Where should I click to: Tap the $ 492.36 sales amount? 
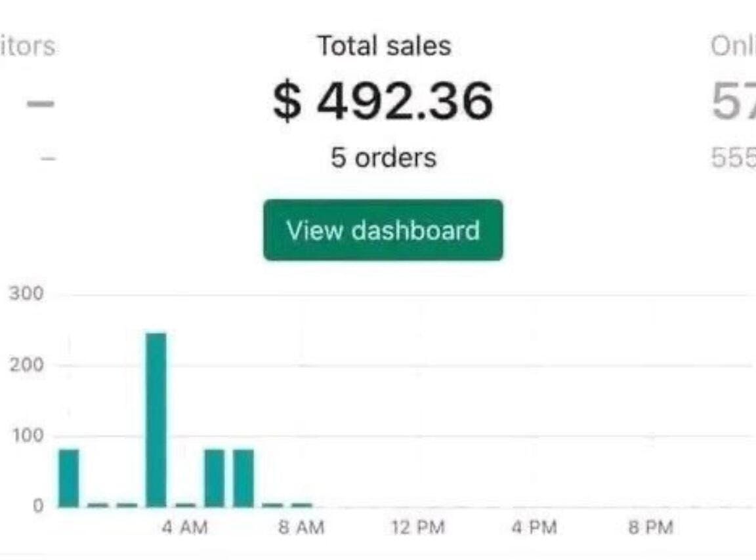(x=383, y=101)
